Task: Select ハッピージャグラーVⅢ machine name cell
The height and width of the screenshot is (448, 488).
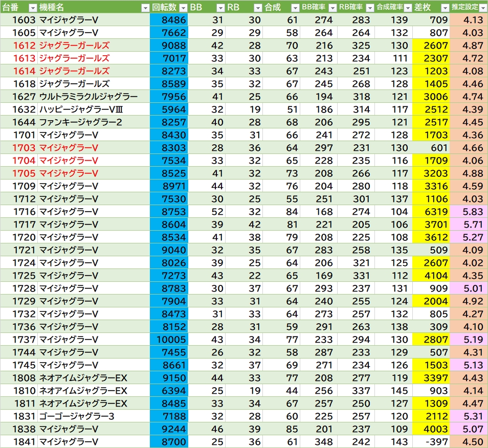Action: click(x=94, y=109)
